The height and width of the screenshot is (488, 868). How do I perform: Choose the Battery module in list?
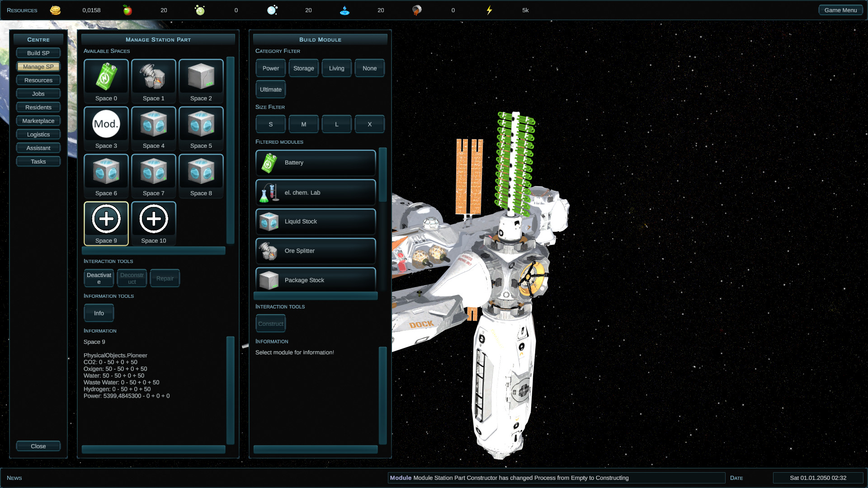(316, 163)
